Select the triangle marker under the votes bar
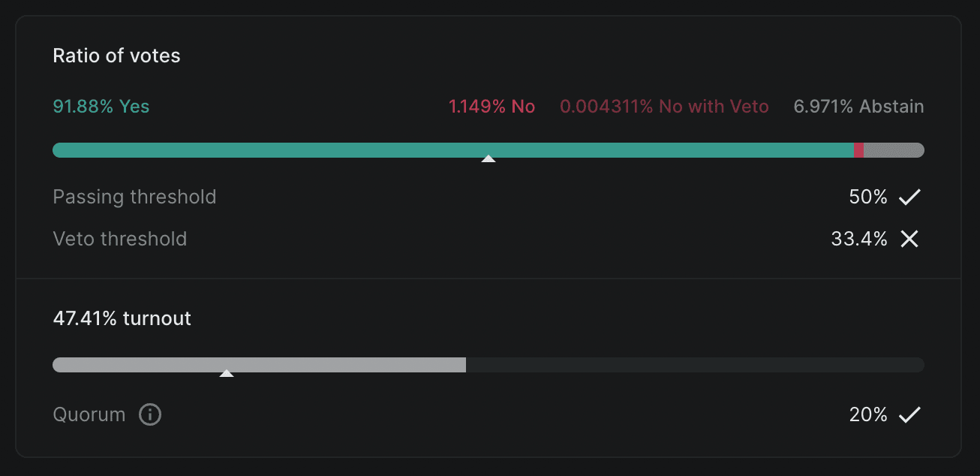Image resolution: width=980 pixels, height=476 pixels. click(488, 158)
